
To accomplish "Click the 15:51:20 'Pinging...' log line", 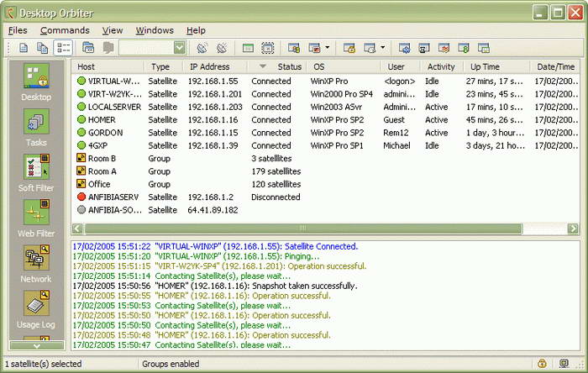I will 196,256.
